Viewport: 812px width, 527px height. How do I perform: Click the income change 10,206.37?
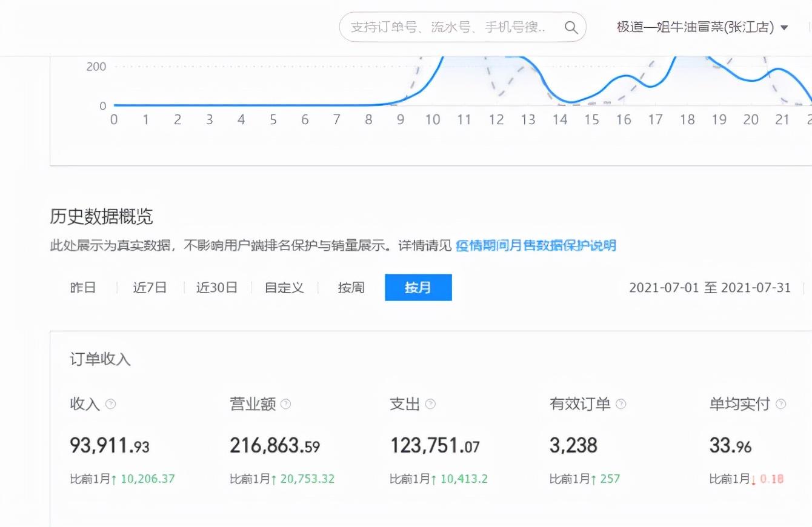(148, 479)
